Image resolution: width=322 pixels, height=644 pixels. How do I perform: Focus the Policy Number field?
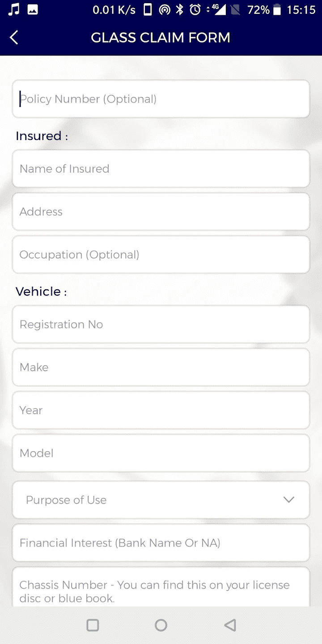pyautogui.click(x=161, y=99)
